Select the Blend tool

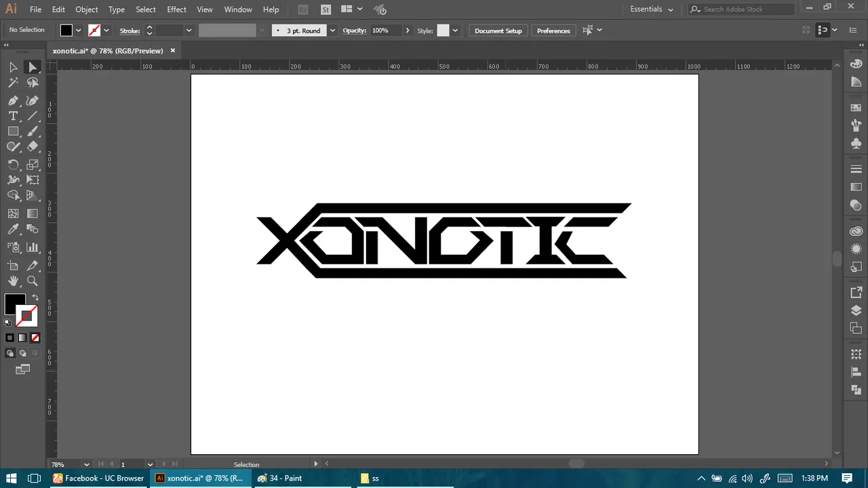[x=33, y=230]
